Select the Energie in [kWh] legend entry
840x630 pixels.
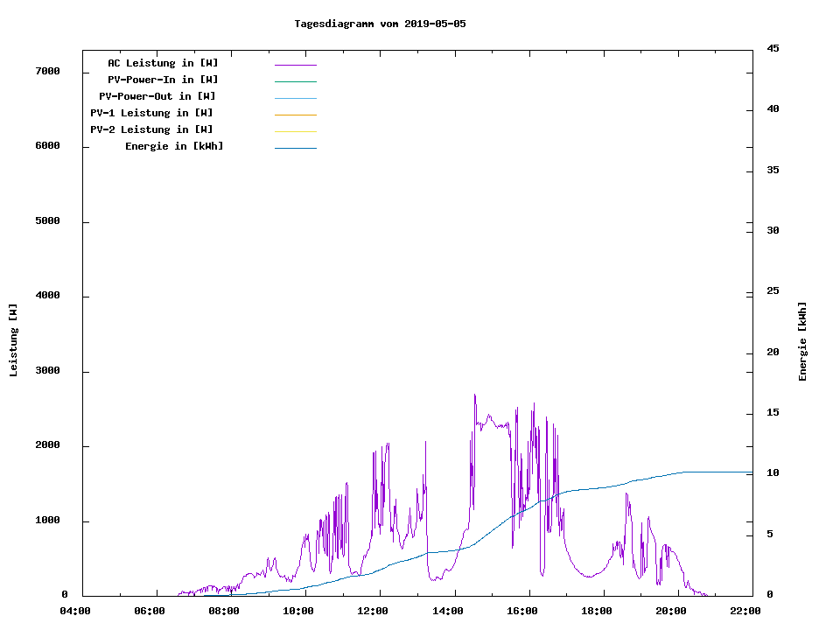[174, 146]
